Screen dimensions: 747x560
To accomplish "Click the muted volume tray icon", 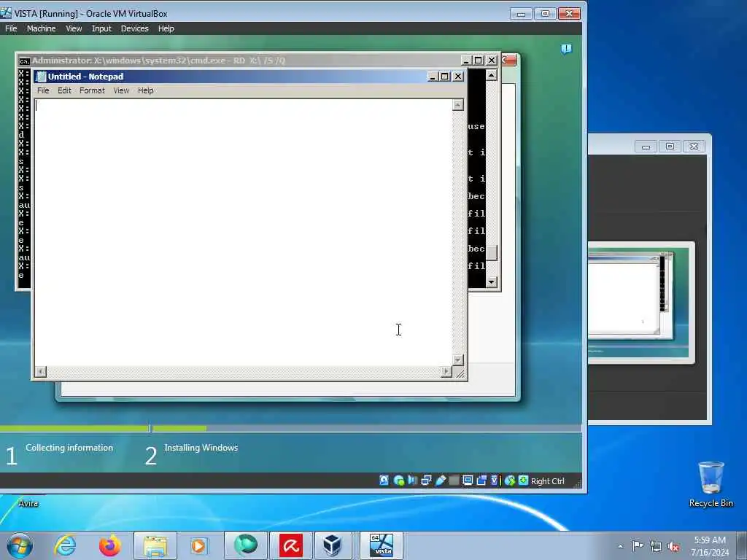I will click(x=673, y=546).
